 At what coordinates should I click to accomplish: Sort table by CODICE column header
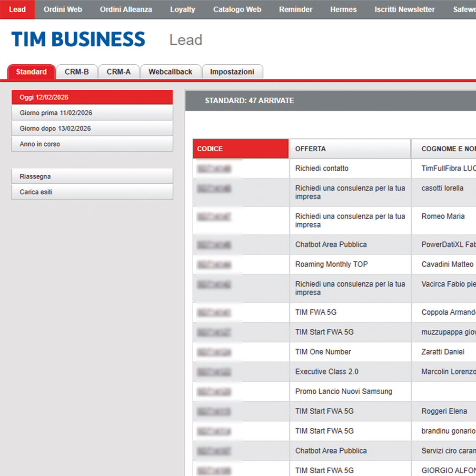(241, 149)
